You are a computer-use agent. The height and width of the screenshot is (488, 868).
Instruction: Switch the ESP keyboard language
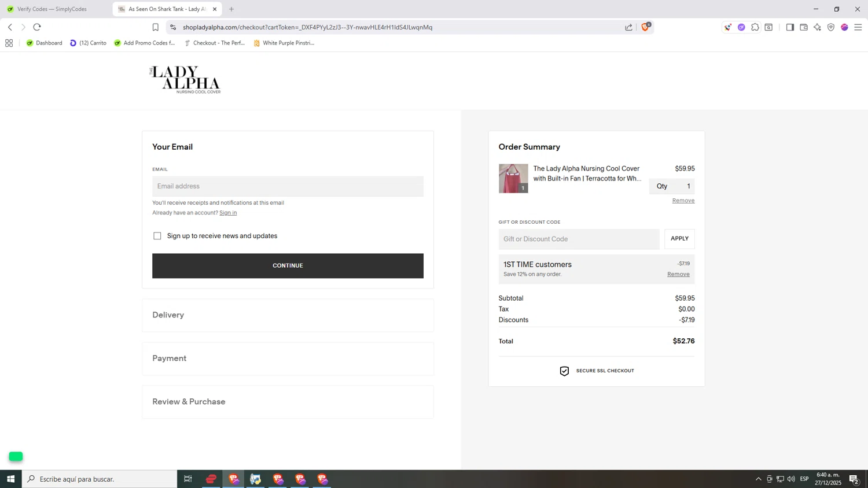click(x=804, y=479)
